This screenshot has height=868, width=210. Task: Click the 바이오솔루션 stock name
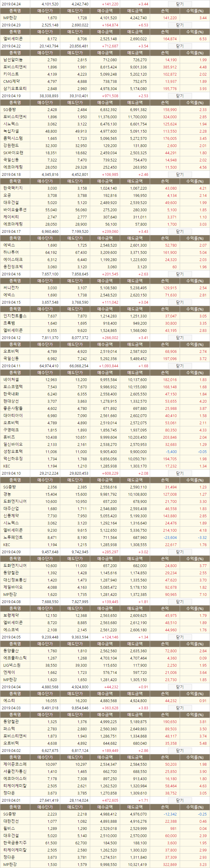click(x=15, y=210)
